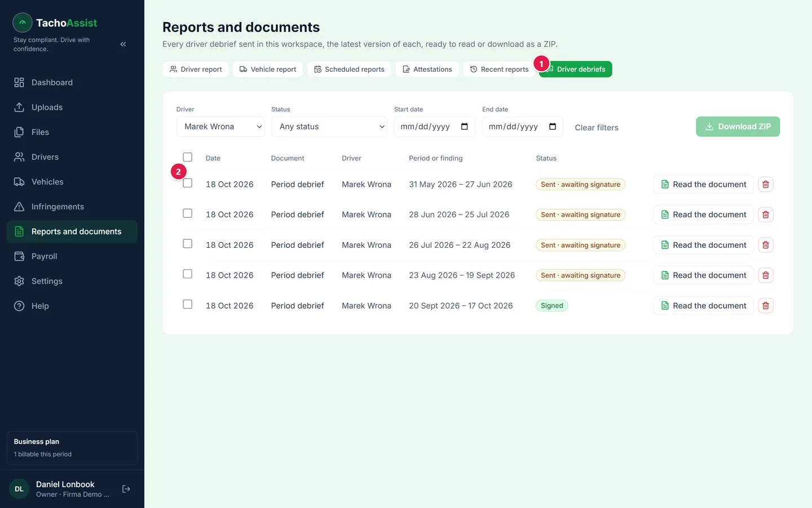Image resolution: width=812 pixels, height=508 pixels.
Task: Open the Start date calendar picker icon
Action: pos(465,126)
